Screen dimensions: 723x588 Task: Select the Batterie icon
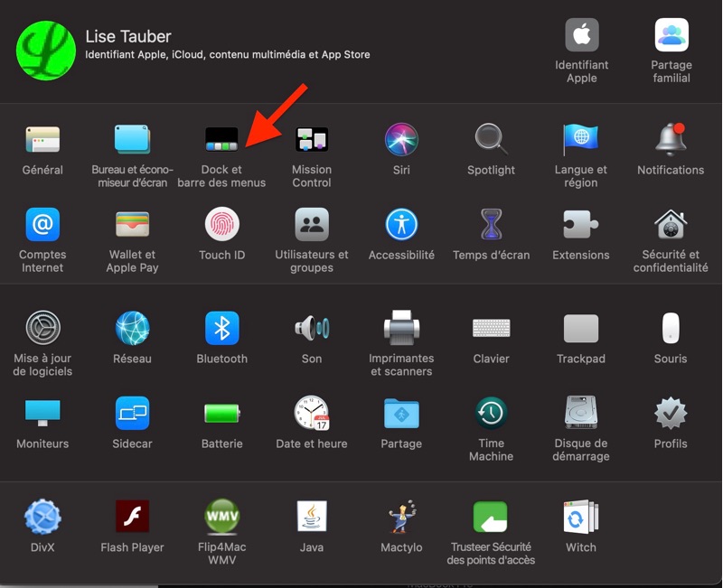[x=221, y=414]
